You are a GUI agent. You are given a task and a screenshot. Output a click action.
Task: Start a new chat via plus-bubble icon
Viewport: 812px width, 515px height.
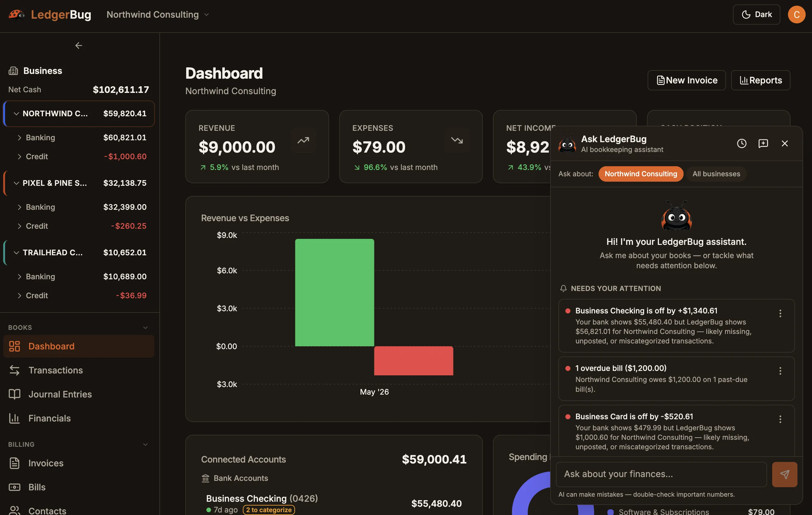[x=763, y=143]
